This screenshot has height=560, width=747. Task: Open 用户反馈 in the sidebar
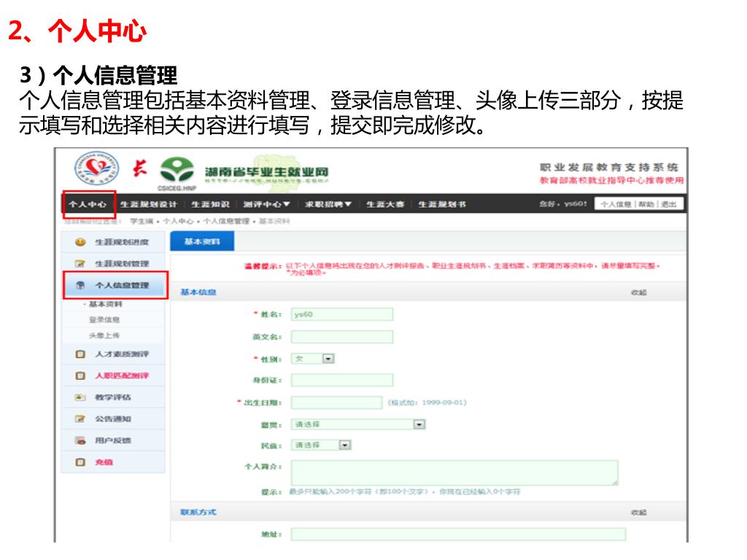113,440
